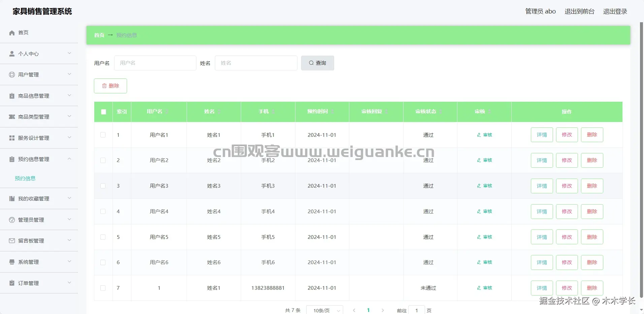The width and height of the screenshot is (644, 314).
Task: Sort by the 用户名 column sort arrows
Action: click(167, 112)
